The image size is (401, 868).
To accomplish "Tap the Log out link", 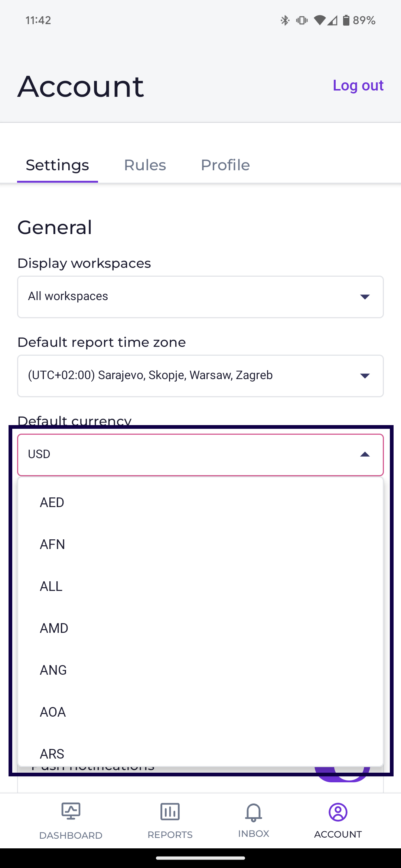I will [x=358, y=86].
